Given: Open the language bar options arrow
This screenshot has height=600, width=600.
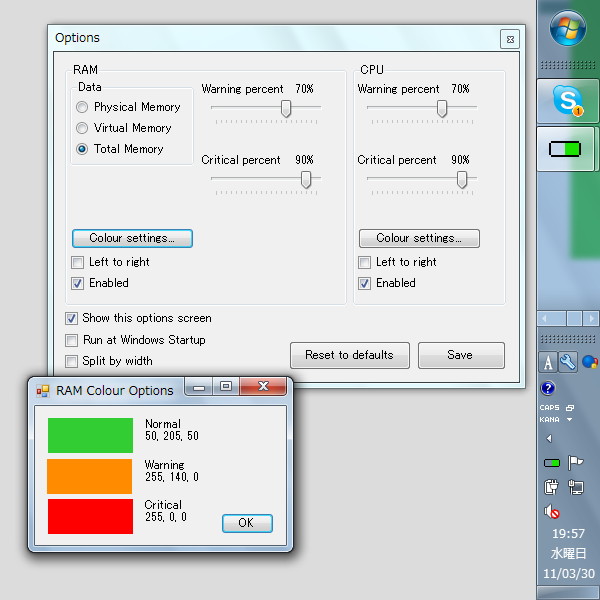Looking at the screenshot, I should pyautogui.click(x=569, y=419).
